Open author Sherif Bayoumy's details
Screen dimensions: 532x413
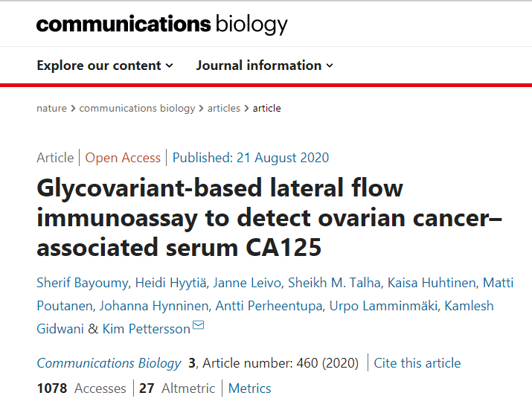[x=81, y=283]
